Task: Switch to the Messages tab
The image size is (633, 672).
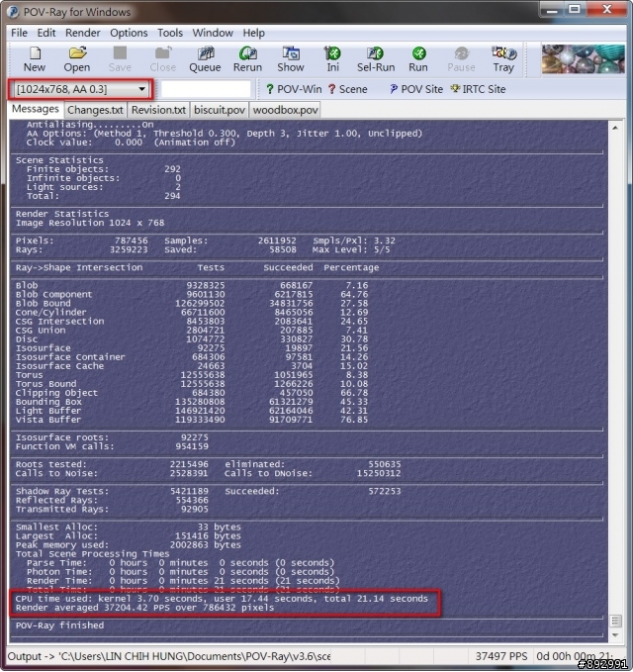Action: [x=36, y=109]
